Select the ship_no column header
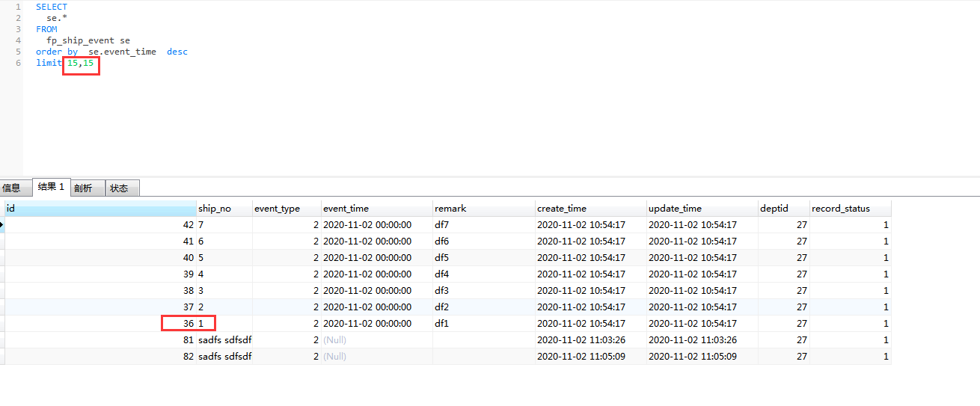The height and width of the screenshot is (406, 980). tap(224, 209)
